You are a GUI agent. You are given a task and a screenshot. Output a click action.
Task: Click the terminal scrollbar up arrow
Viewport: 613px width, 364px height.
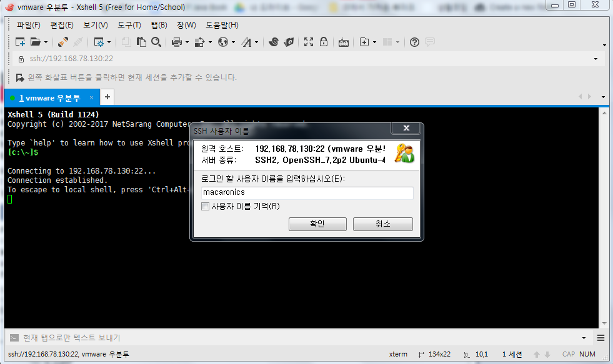[x=604, y=113]
